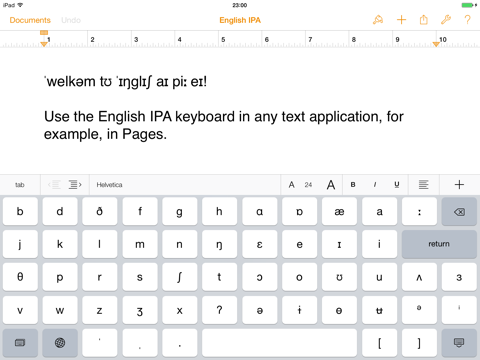Screen dimensions: 480x360
Task: Tap the ɔ key
Action: pyautogui.click(x=259, y=277)
